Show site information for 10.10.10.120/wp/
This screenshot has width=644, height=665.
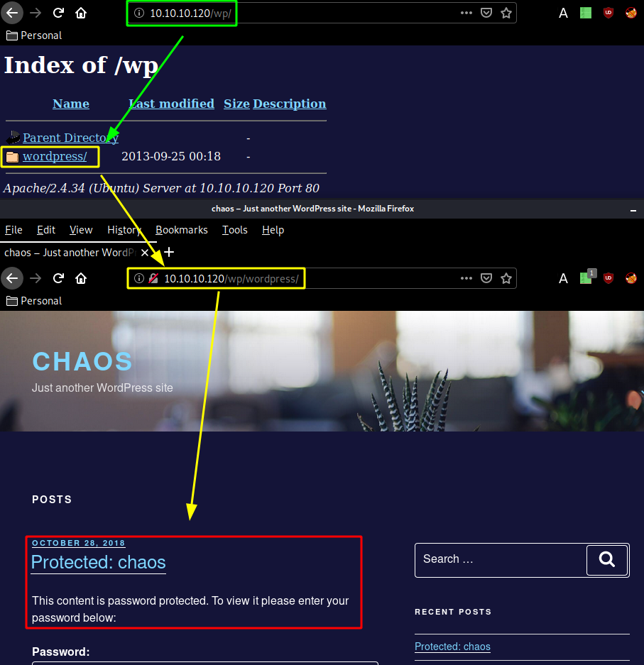point(139,13)
